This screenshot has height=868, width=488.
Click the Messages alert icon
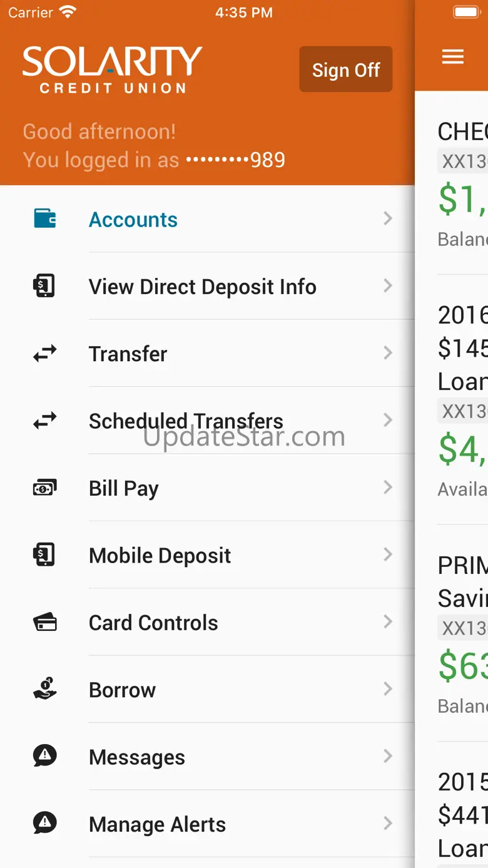pos(44,757)
